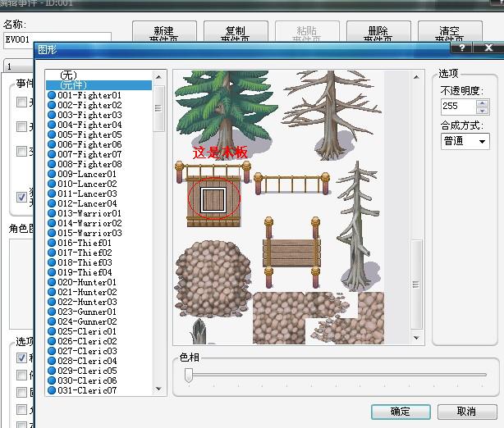This screenshot has height=428, width=504.
Task: Select the highlighted (元件) tile entry
Action: coord(99,85)
